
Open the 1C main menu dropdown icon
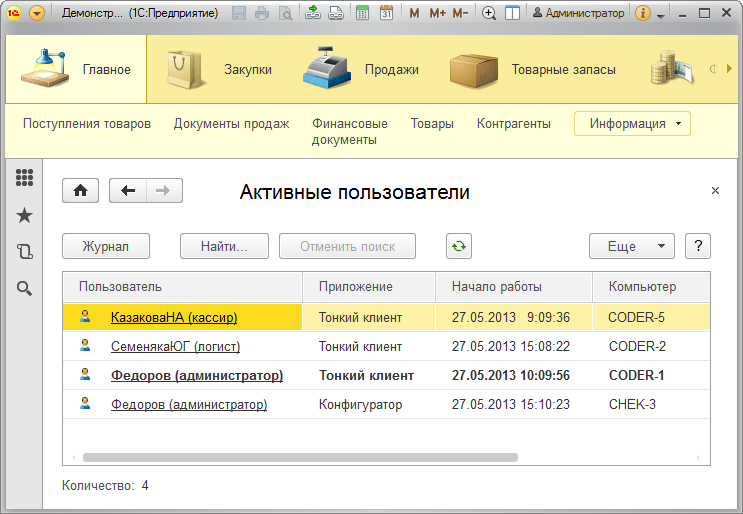tap(37, 13)
